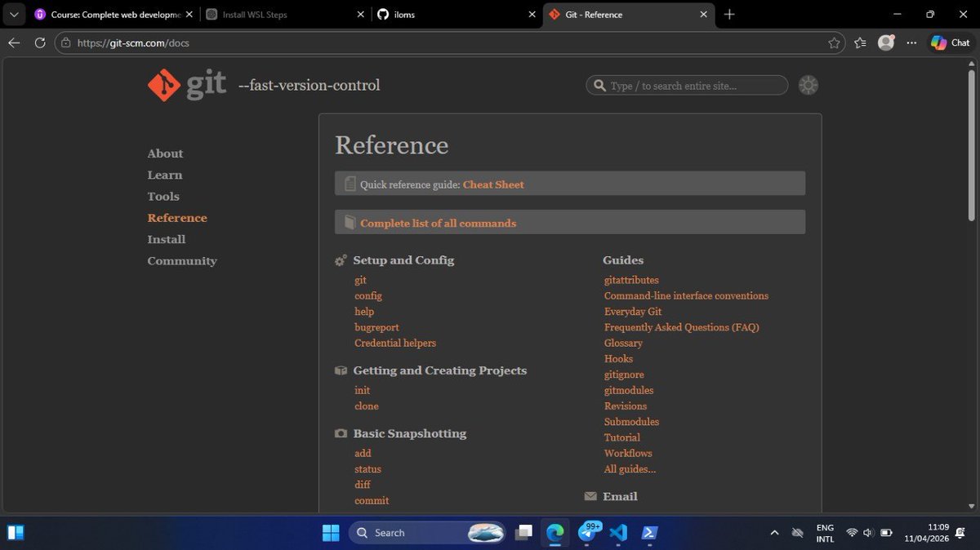Open the Revisions guide link

(626, 406)
